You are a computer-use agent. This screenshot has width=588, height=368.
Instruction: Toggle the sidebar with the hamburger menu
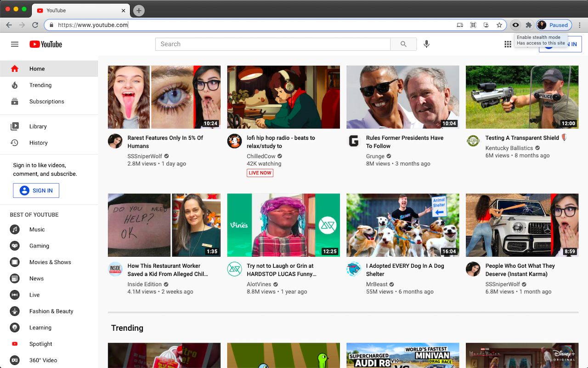(15, 44)
